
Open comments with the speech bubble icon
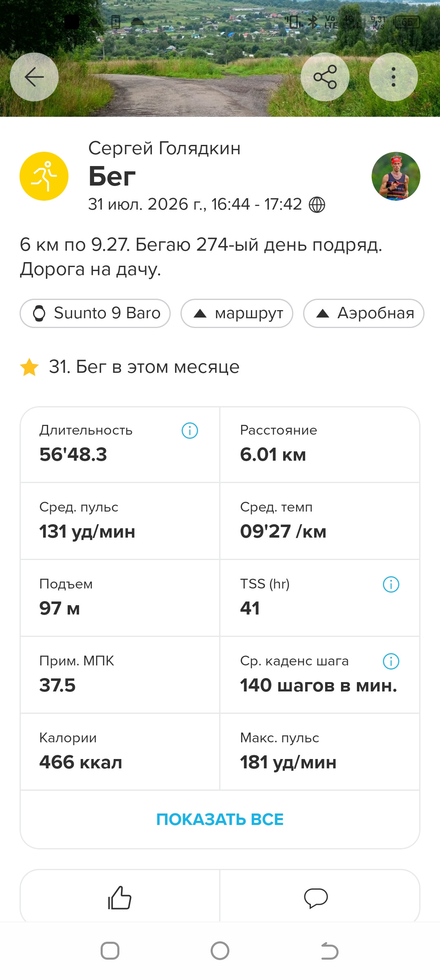(x=316, y=897)
